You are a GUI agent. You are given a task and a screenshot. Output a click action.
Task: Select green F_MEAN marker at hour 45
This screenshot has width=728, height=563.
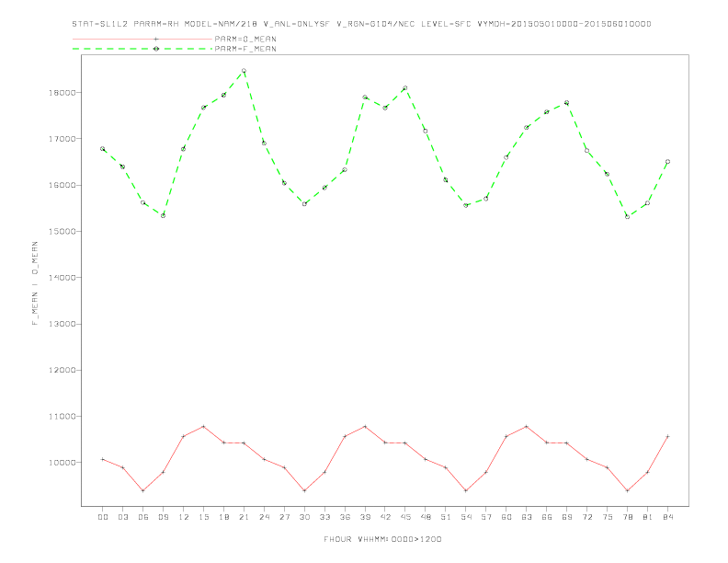[405, 87]
